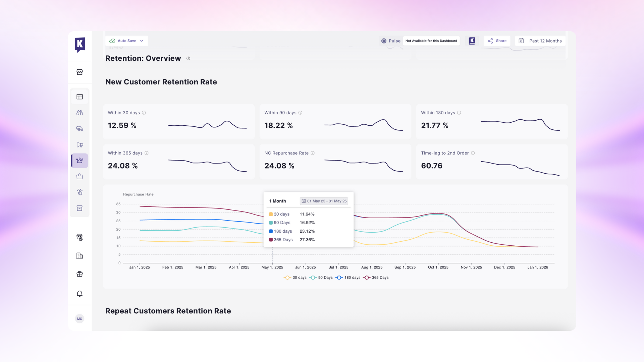Open notifications bell icon
644x362 pixels.
pos(79,294)
